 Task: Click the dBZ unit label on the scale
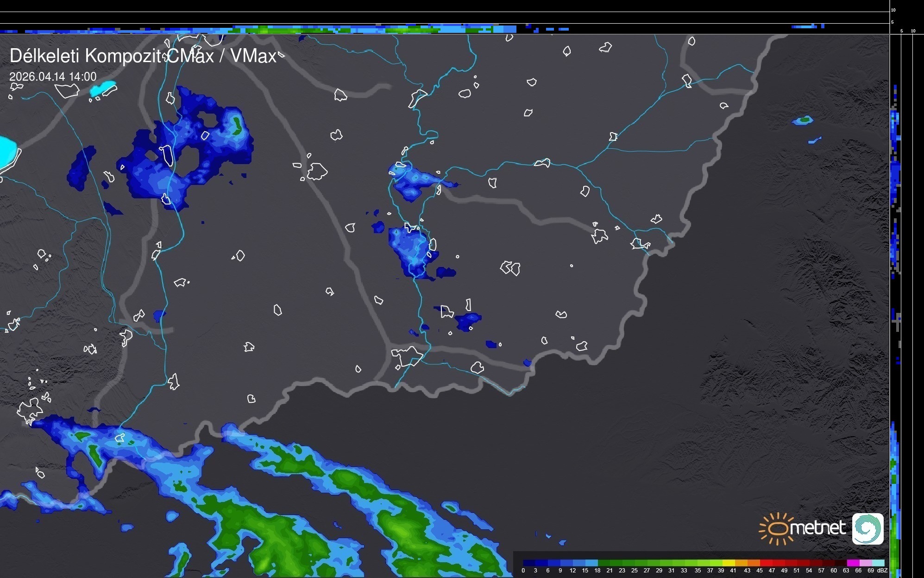click(x=882, y=571)
